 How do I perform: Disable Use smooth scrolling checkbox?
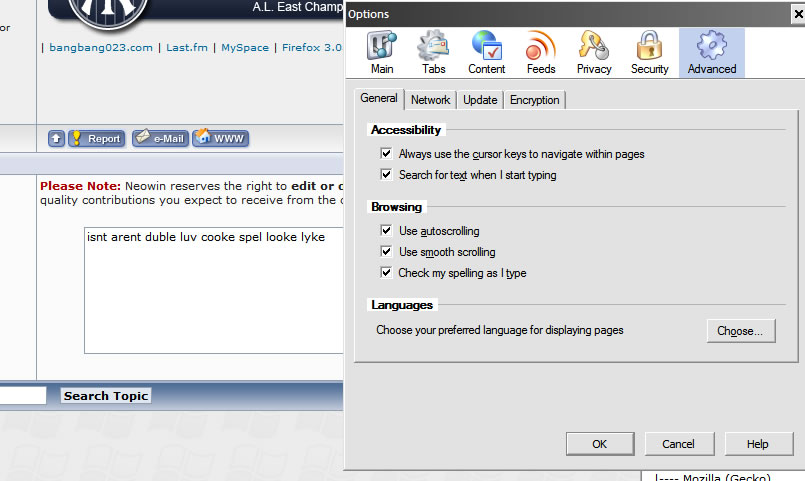click(x=386, y=252)
